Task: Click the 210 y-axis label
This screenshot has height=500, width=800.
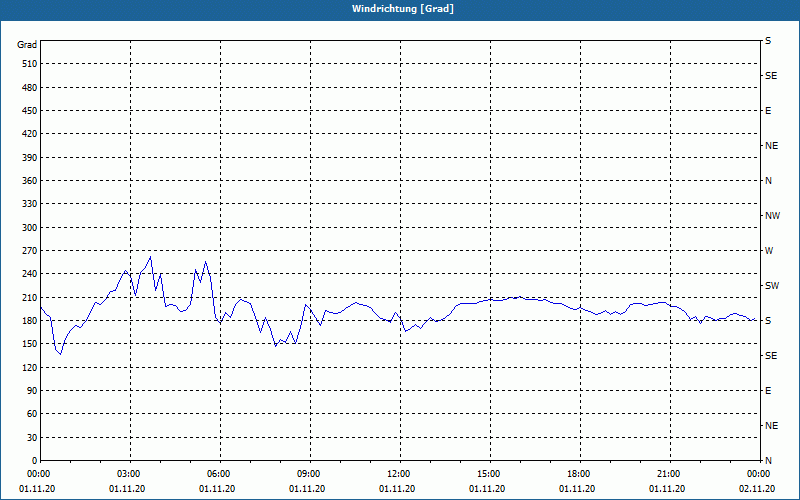Action: click(x=30, y=297)
